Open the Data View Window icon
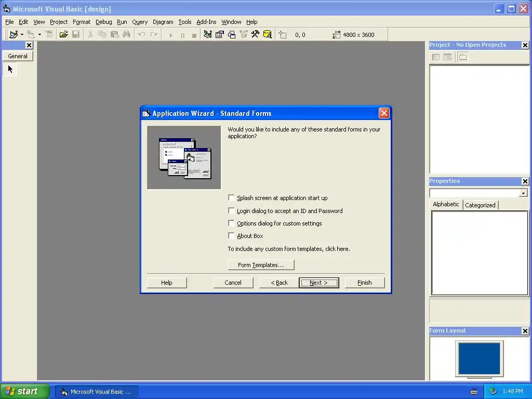Image resolution: width=532 pixels, height=399 pixels. (x=268, y=35)
